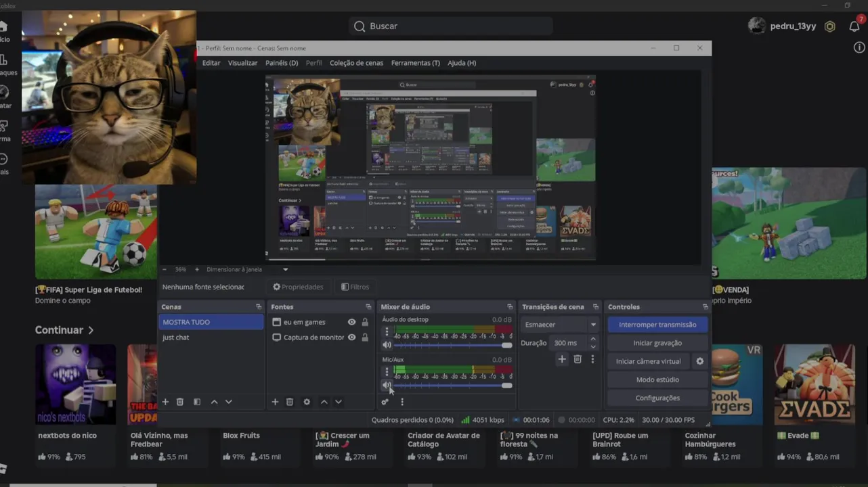Image resolution: width=868 pixels, height=487 pixels.
Task: Increase Duração value with up arrow
Action: (593, 340)
